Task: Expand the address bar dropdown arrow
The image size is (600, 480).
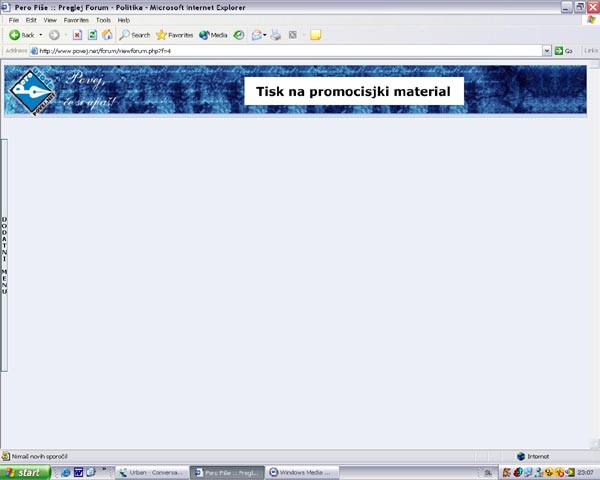Action: pyautogui.click(x=547, y=50)
